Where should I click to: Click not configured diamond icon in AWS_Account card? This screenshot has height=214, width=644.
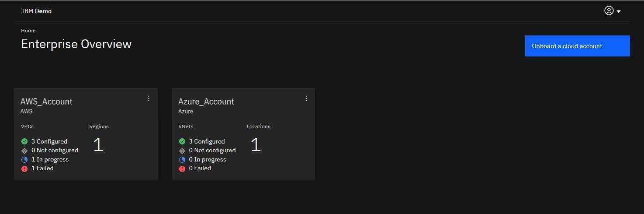24,151
